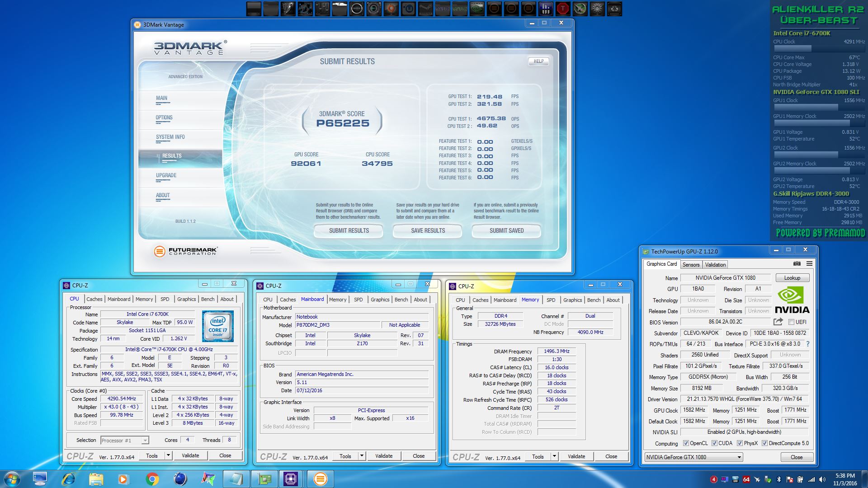Open the Processor #1 selection dropdown
The height and width of the screenshot is (488, 868).
tap(124, 440)
